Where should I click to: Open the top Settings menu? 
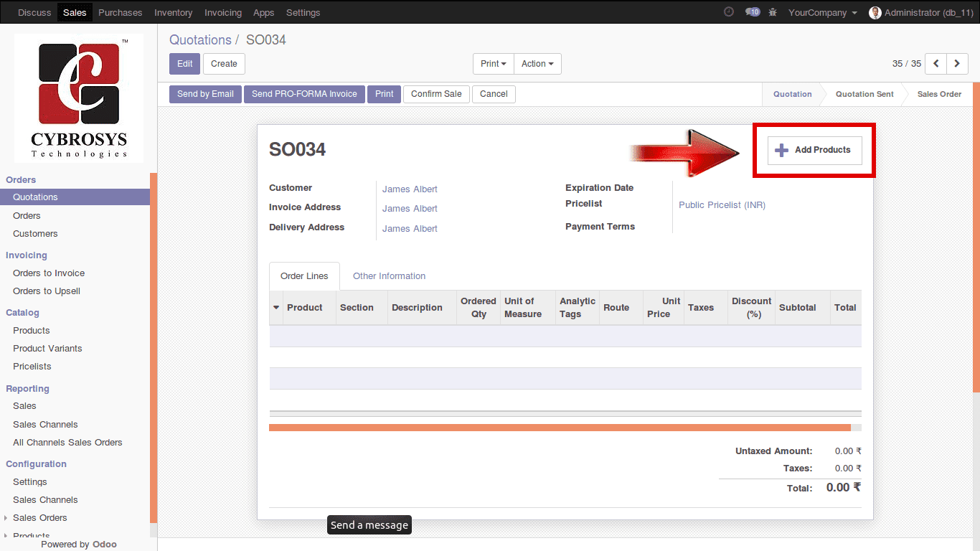pyautogui.click(x=303, y=13)
